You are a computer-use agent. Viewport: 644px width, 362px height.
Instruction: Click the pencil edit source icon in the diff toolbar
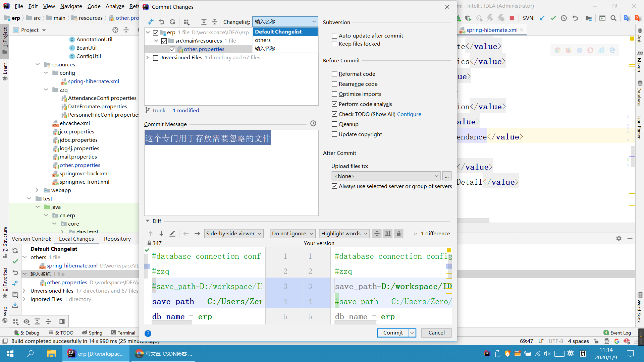point(172,234)
